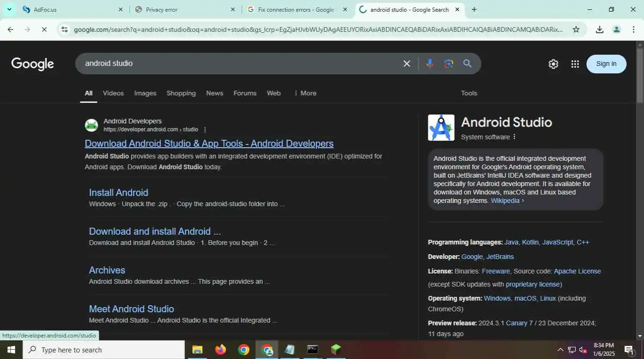Open the Archives sitelink
The width and height of the screenshot is (644, 359).
coord(107,270)
